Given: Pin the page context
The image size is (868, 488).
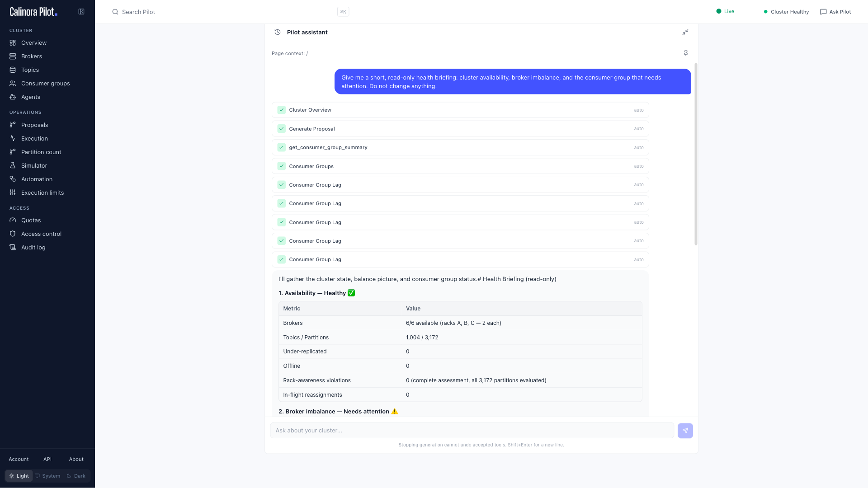Looking at the screenshot, I should point(686,53).
